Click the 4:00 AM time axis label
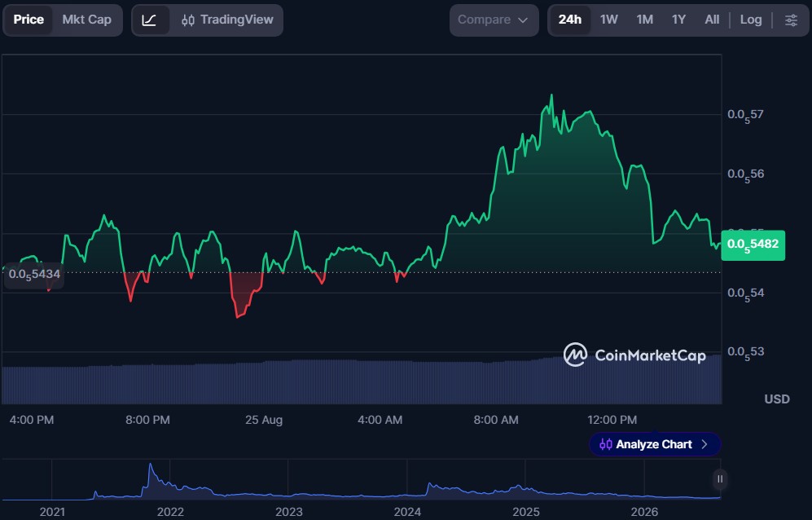812x520 pixels. coord(380,420)
